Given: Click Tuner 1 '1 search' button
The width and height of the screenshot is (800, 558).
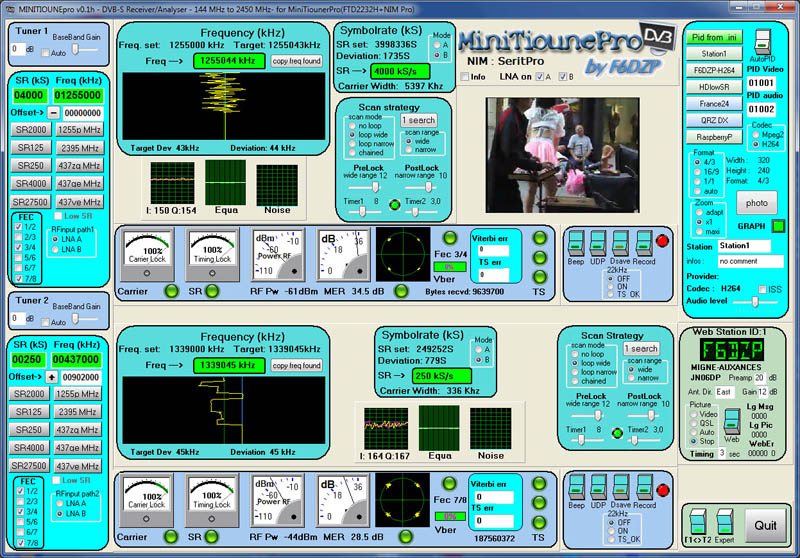Looking at the screenshot, I should (418, 120).
